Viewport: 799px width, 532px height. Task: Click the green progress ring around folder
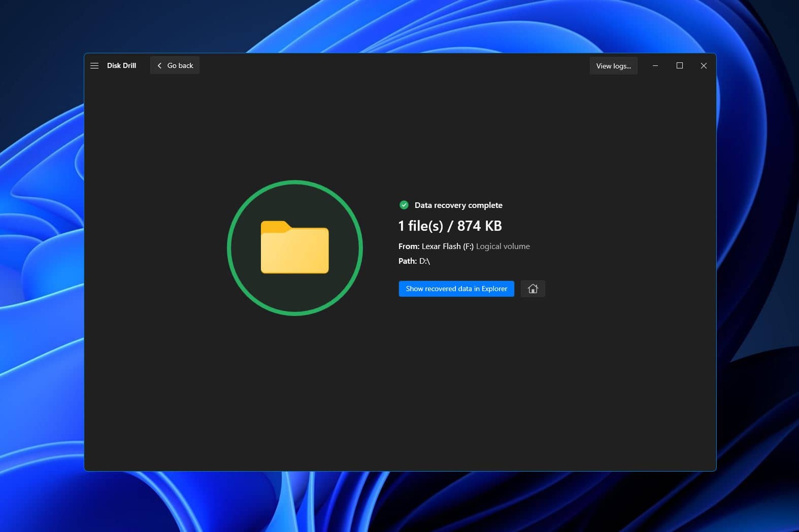[x=229, y=248]
